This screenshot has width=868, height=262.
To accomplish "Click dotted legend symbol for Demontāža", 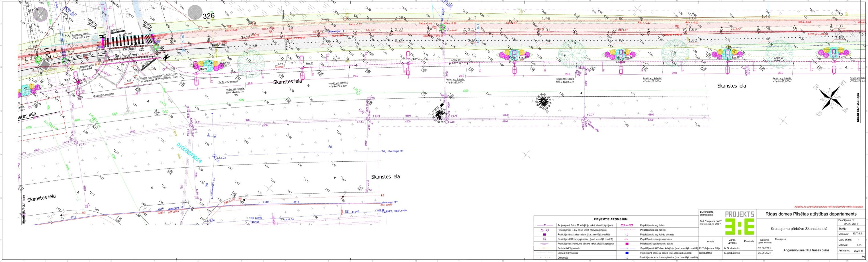I will click(x=546, y=257).
